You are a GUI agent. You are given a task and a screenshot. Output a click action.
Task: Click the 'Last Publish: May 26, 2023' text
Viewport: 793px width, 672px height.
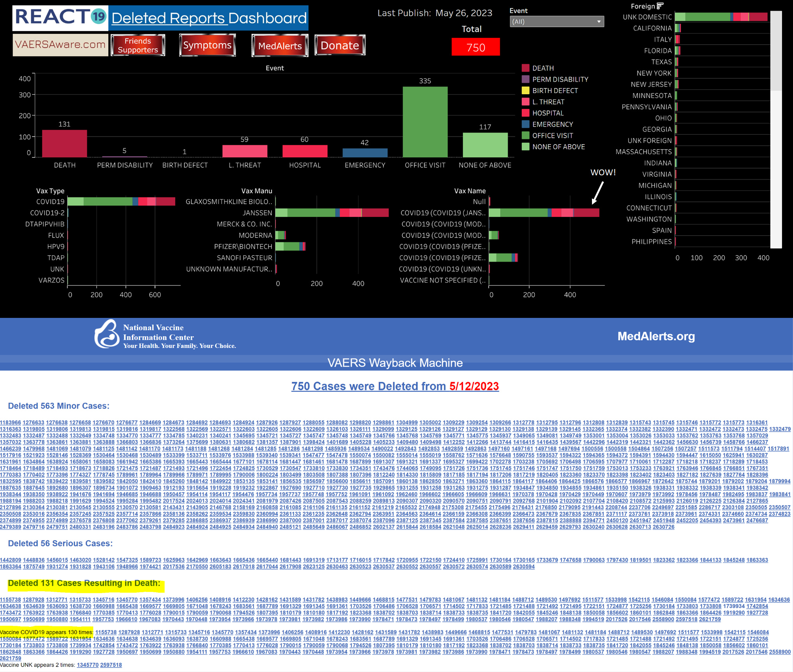pyautogui.click(x=435, y=13)
